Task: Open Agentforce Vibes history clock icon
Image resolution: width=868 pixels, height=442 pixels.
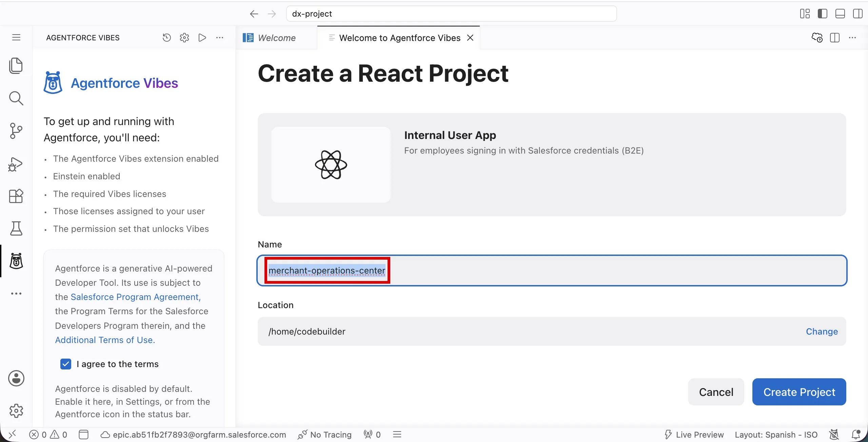Action: [x=166, y=38]
